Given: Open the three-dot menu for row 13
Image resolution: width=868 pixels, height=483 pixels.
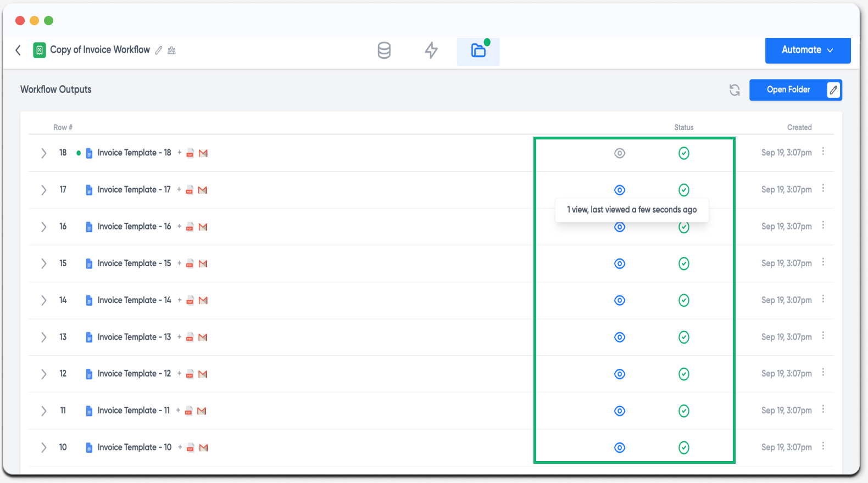Looking at the screenshot, I should [x=823, y=335].
